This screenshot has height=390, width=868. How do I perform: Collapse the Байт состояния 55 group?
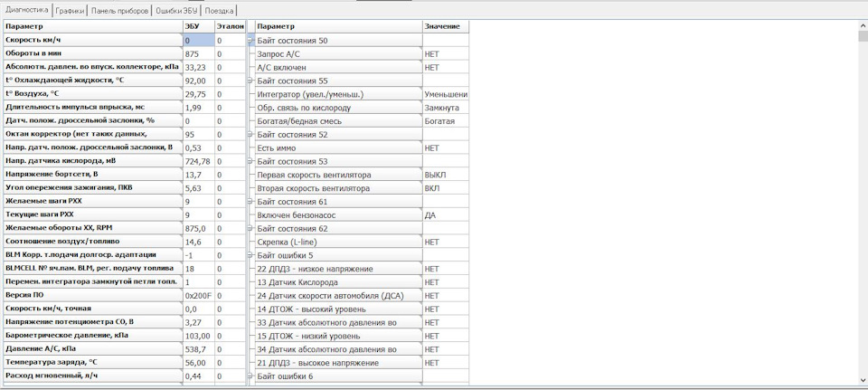coord(250,81)
